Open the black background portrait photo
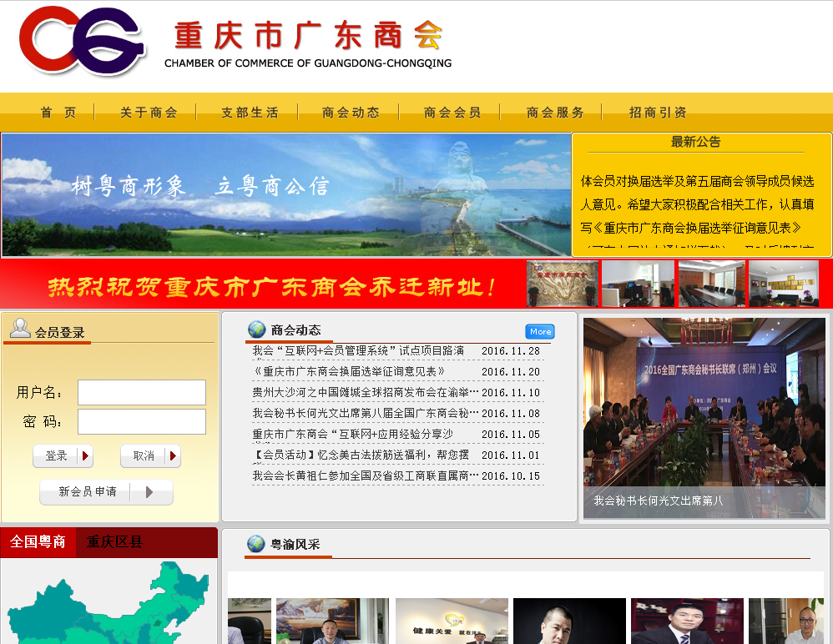Screen dimensions: 833x644 [x=569, y=621]
